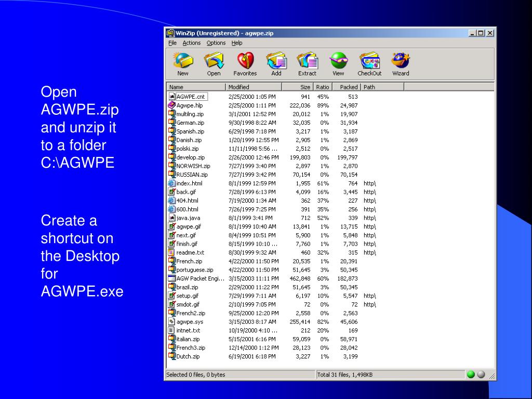
Task: Click the WinZip title bar icon
Action: point(170,33)
